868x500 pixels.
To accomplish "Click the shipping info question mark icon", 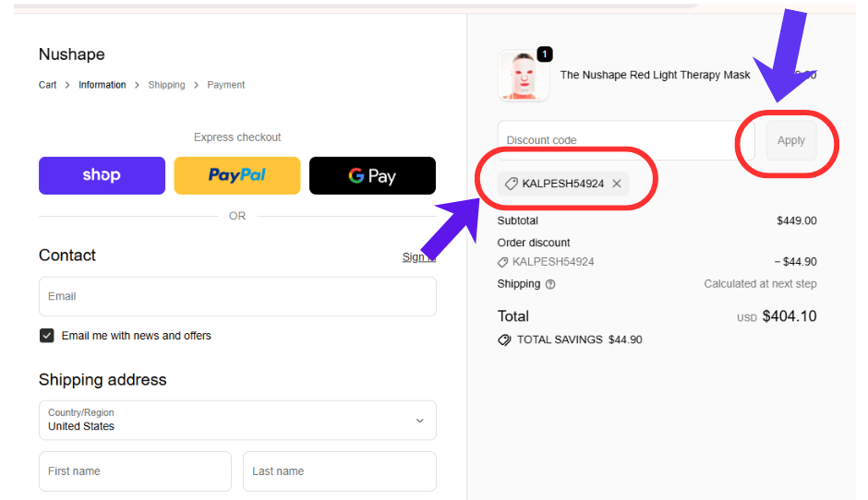I will (x=550, y=284).
